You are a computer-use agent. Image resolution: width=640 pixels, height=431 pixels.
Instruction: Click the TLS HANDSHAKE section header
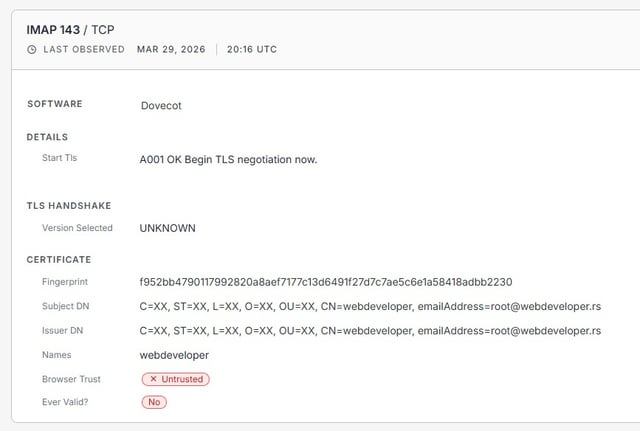(x=68, y=206)
